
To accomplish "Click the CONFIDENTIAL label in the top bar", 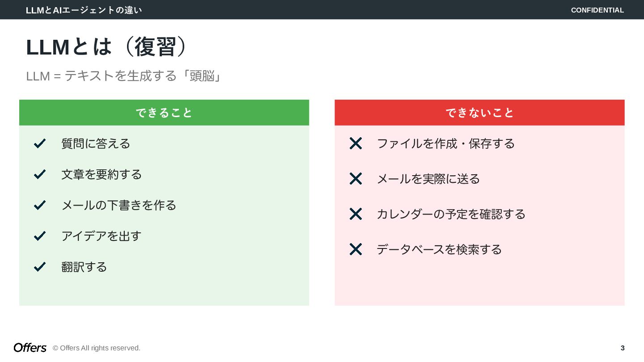I will [597, 10].
